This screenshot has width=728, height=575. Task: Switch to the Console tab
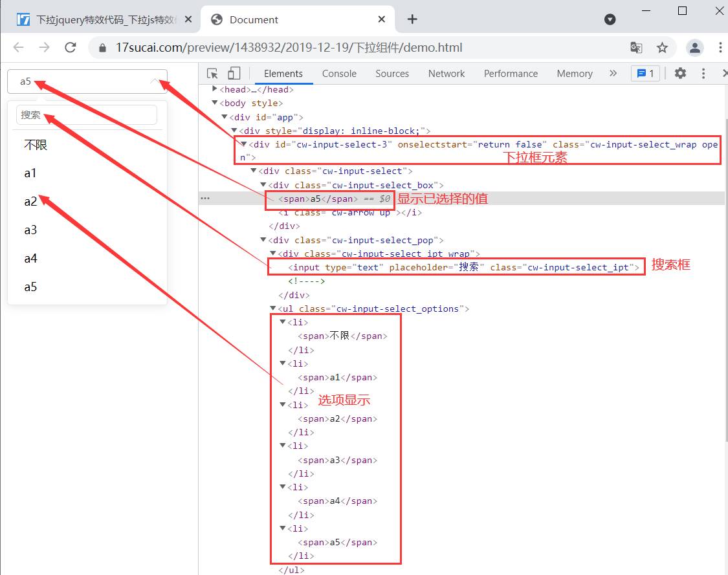coord(339,74)
